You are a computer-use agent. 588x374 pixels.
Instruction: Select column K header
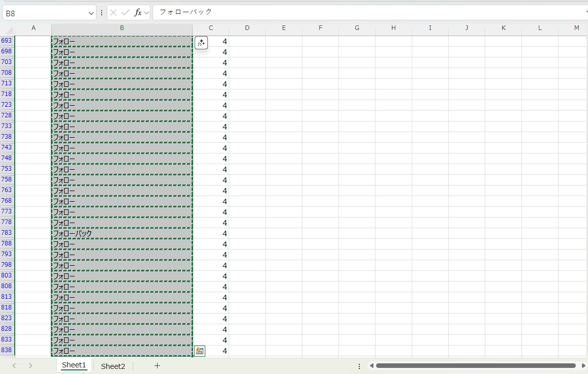(x=503, y=28)
